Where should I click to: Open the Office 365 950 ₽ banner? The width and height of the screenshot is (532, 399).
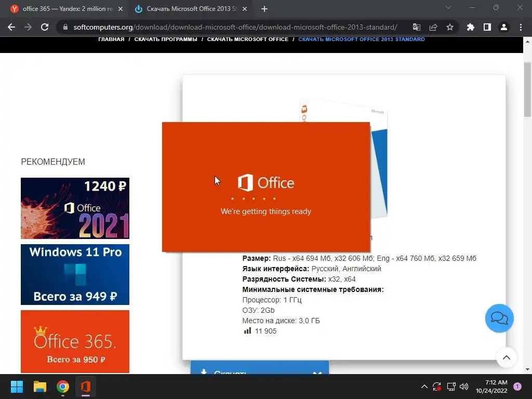pyautogui.click(x=75, y=341)
